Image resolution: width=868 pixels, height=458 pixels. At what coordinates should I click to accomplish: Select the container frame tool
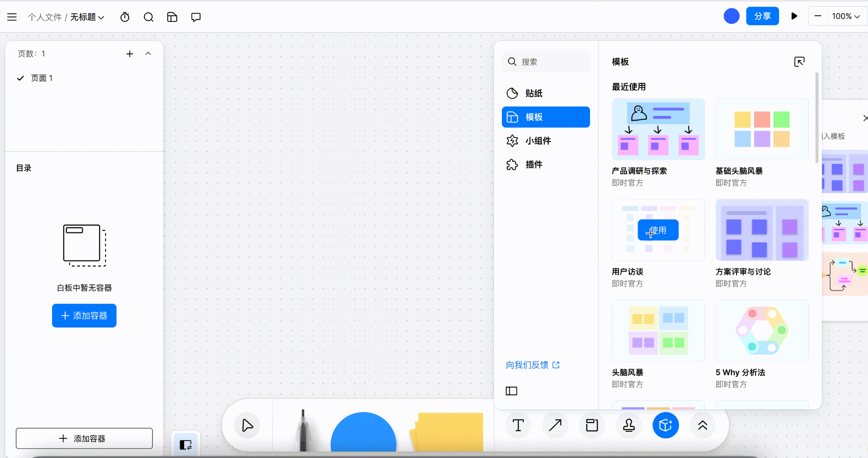click(x=592, y=425)
